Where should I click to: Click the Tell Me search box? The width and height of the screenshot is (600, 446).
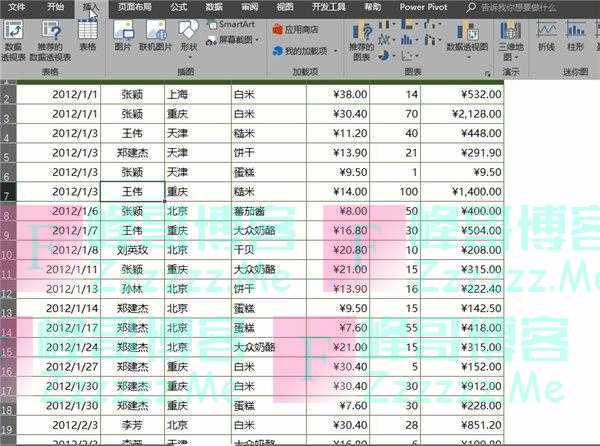[530, 6]
